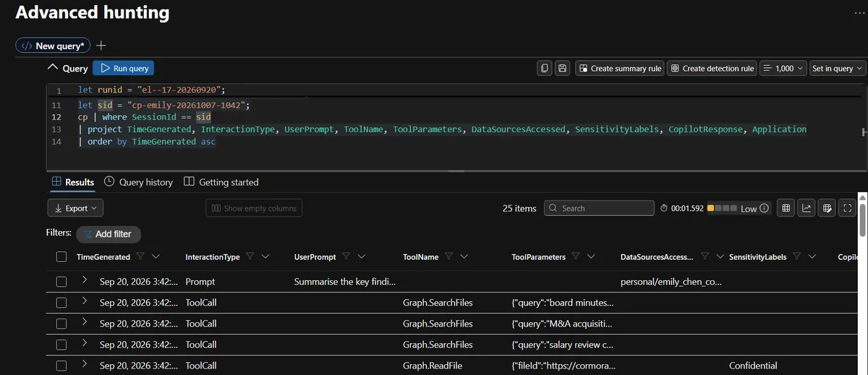Click the Run query button
Screen dimensions: 868x375
[x=124, y=68]
